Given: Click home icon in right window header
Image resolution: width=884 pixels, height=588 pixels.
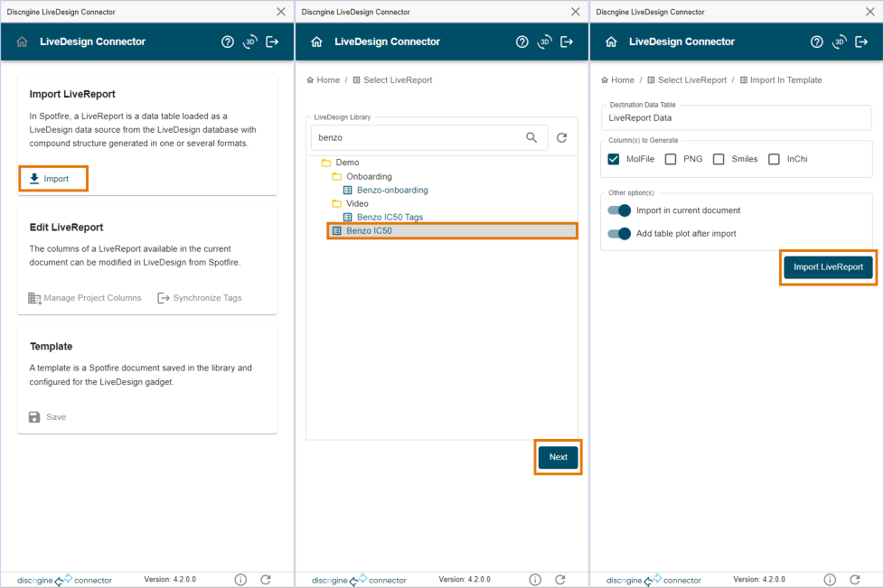Looking at the screenshot, I should coord(611,42).
